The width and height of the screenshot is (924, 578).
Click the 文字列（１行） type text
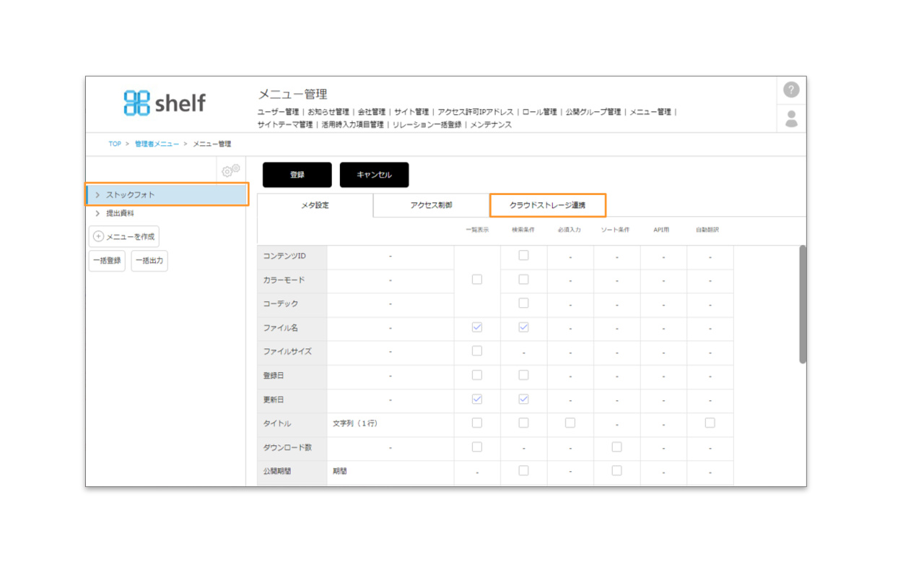[x=355, y=423]
